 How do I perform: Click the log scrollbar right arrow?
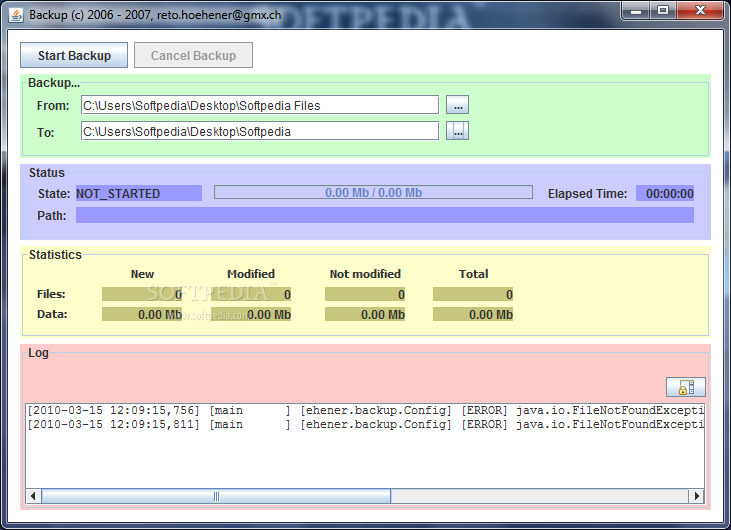696,496
